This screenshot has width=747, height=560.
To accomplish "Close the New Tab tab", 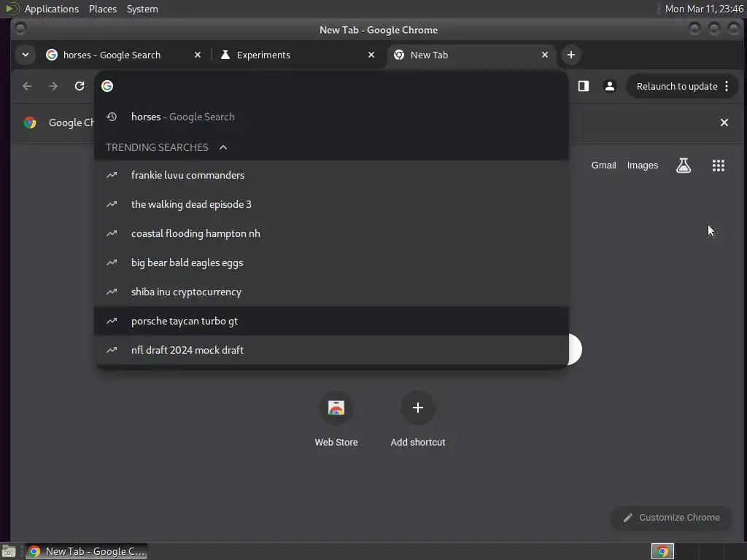I will coord(544,55).
